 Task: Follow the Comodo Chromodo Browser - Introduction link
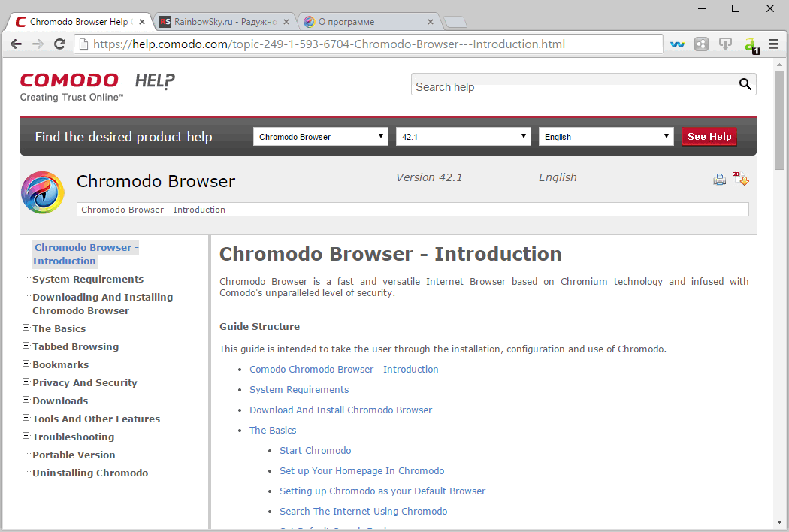click(343, 370)
